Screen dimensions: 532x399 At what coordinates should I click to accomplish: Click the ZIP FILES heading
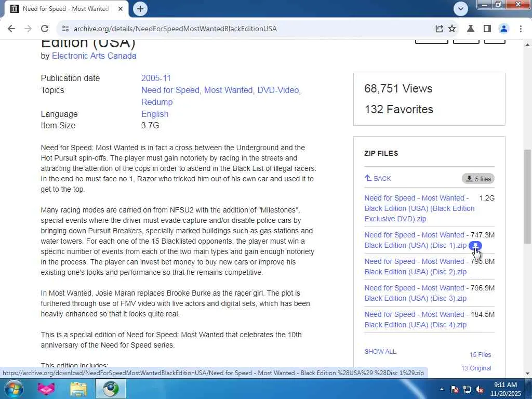[x=381, y=153]
